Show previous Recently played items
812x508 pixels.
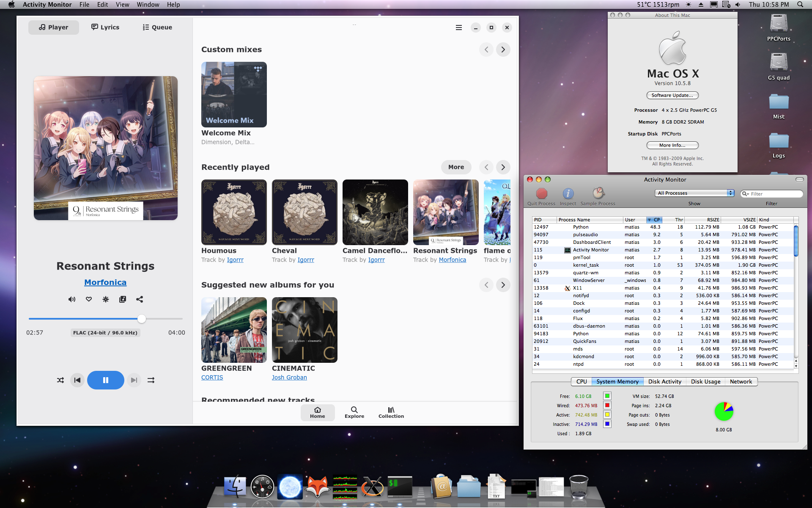(x=486, y=167)
